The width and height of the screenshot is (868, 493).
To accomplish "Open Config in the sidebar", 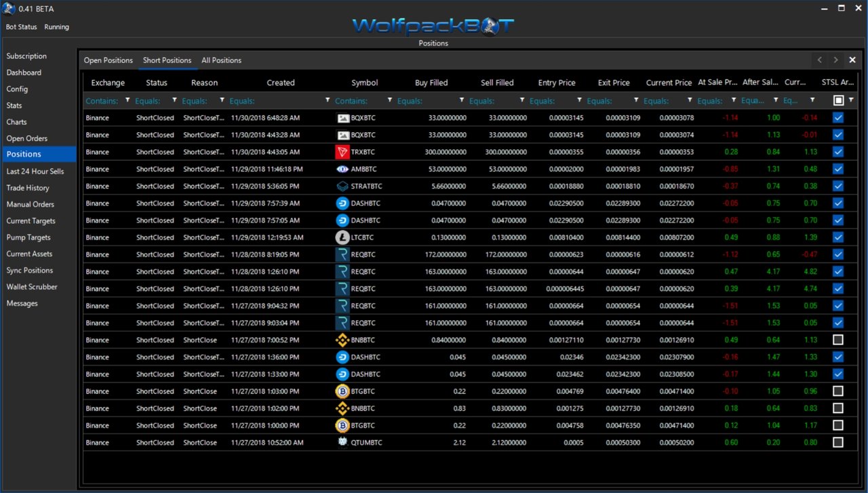I will point(17,89).
